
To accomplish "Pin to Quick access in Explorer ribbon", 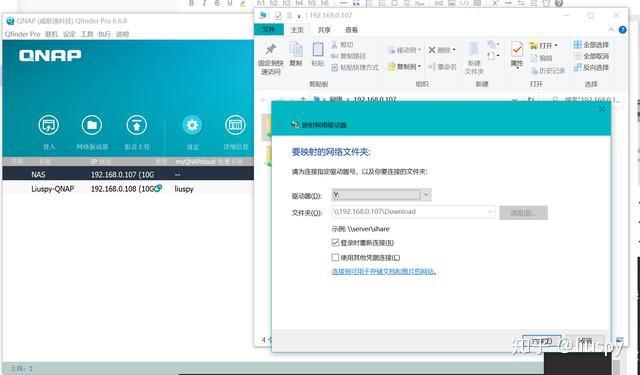I will (x=271, y=59).
